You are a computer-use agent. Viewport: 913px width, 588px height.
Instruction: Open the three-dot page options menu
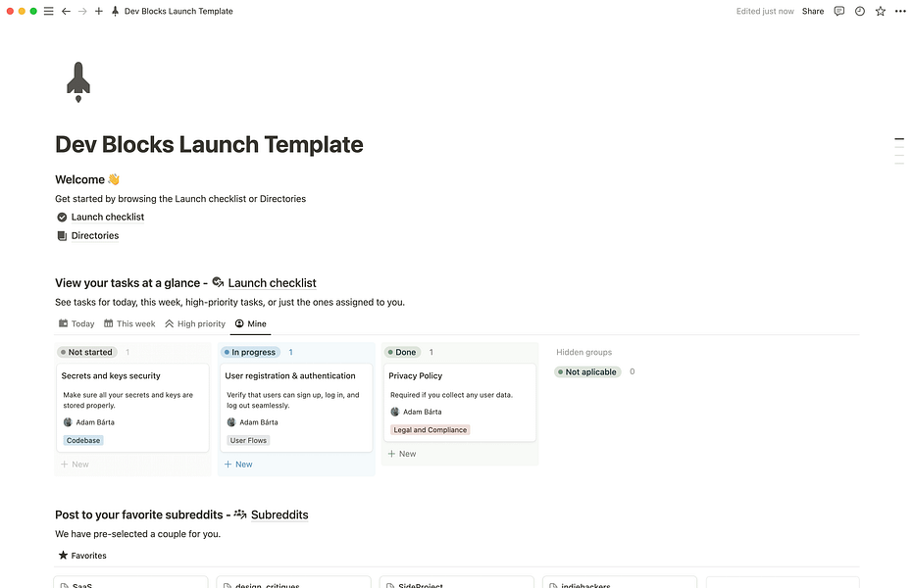pos(900,11)
